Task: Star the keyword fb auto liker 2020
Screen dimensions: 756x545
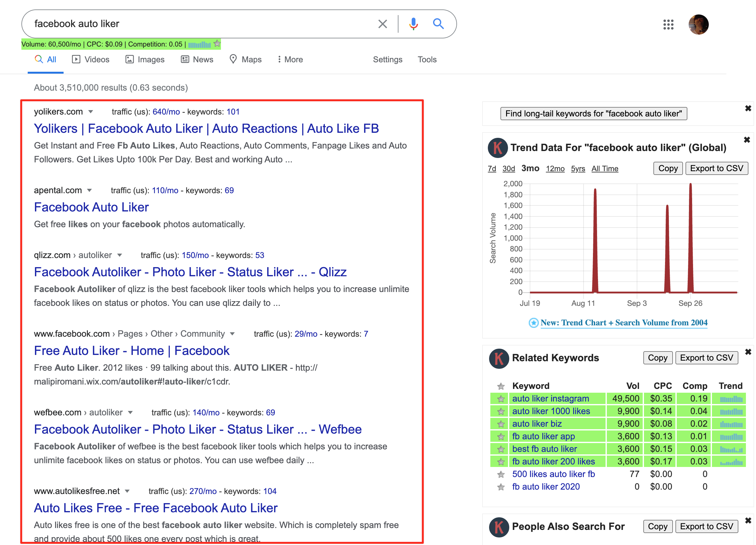Action: click(x=501, y=487)
